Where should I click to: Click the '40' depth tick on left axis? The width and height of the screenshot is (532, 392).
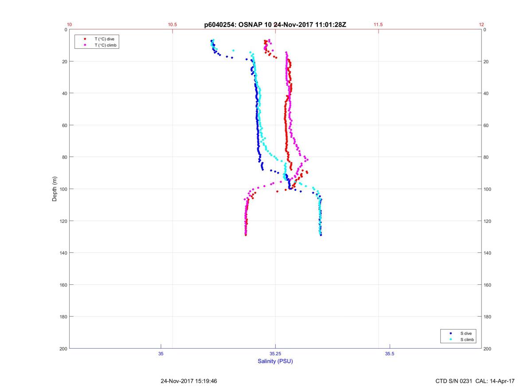[64, 93]
